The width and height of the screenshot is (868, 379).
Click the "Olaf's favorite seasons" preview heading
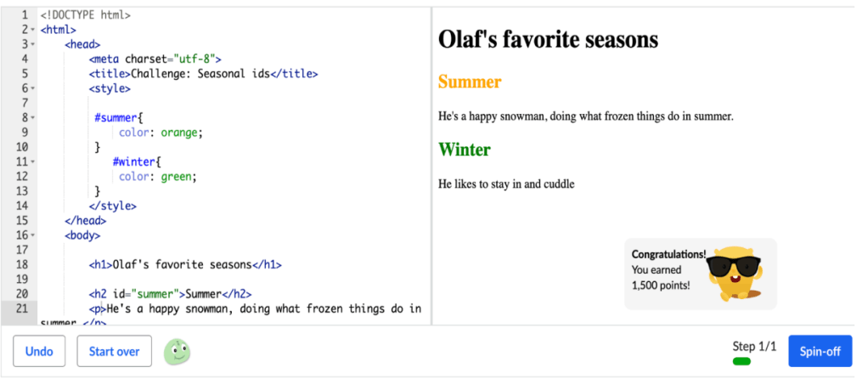548,39
